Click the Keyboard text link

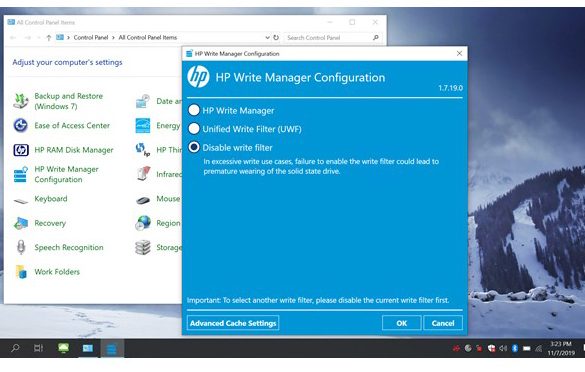tap(51, 198)
